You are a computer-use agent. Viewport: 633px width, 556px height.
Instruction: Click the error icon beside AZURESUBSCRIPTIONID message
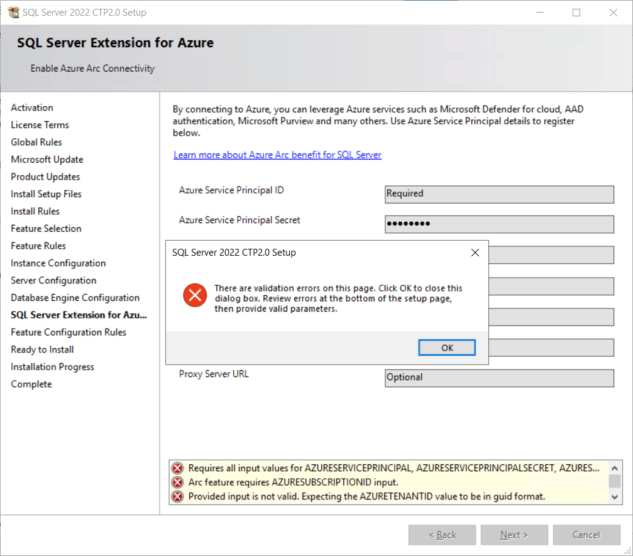point(177,482)
